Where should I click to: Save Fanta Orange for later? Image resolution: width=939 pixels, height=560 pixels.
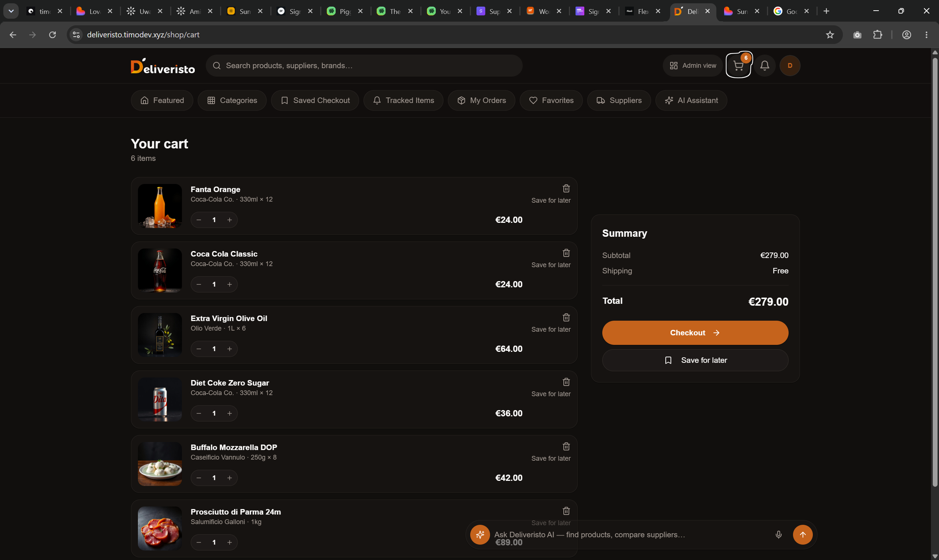551,200
